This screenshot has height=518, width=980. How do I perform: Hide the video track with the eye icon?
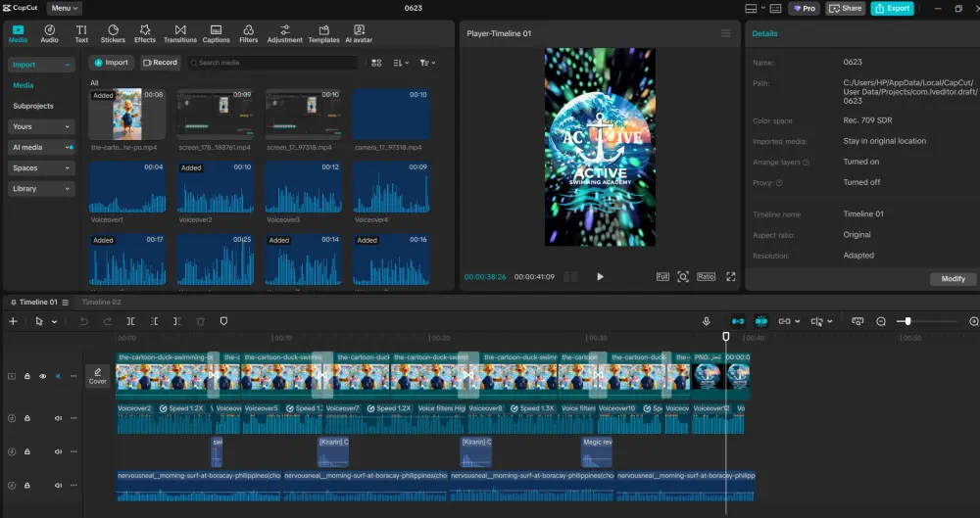pos(42,376)
